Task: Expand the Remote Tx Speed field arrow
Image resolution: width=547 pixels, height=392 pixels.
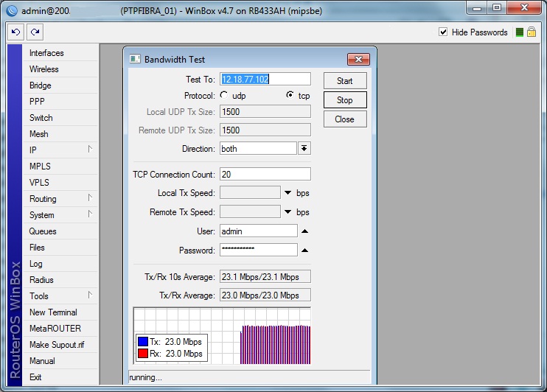Action: tap(288, 211)
